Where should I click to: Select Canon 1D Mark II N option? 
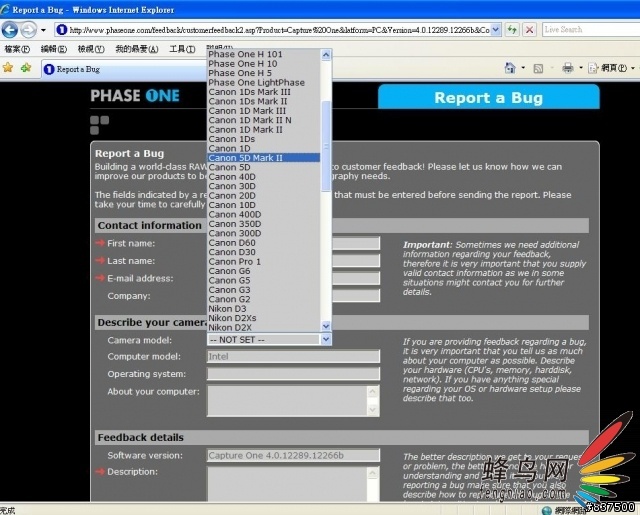tap(264, 120)
